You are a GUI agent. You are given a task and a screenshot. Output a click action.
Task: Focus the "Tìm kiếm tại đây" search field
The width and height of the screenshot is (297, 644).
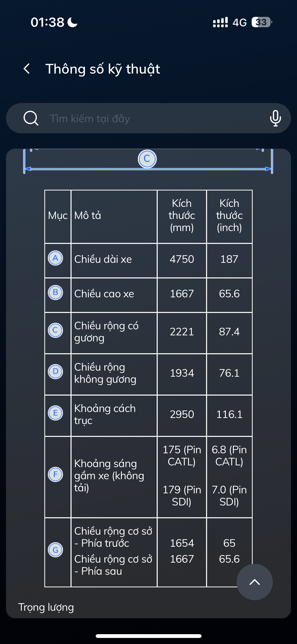coord(151,118)
